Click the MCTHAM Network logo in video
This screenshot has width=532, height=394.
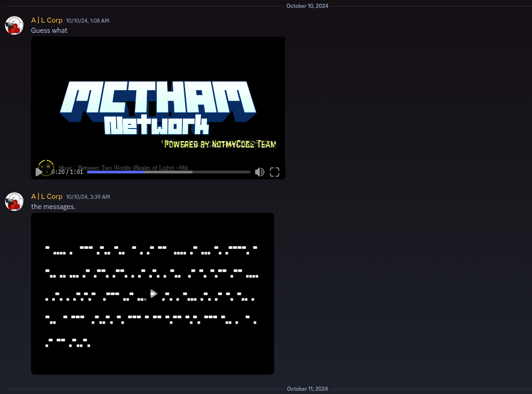[x=158, y=107]
